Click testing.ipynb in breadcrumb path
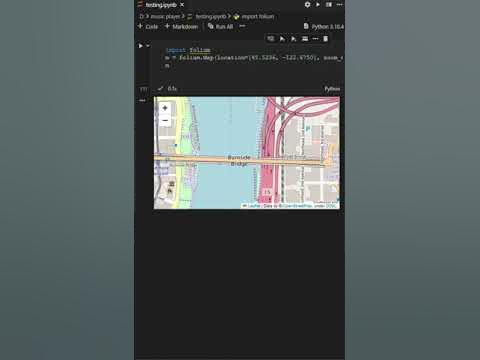This screenshot has width=480, height=360. click(x=211, y=16)
